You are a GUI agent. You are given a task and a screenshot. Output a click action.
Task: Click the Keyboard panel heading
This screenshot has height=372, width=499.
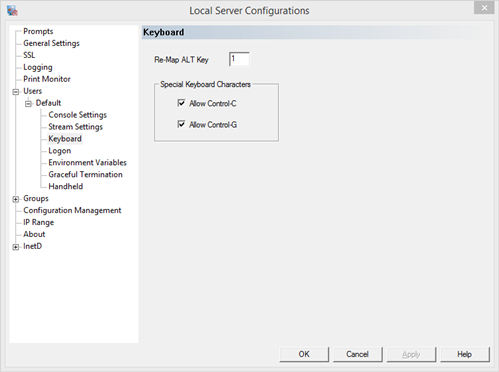(163, 32)
